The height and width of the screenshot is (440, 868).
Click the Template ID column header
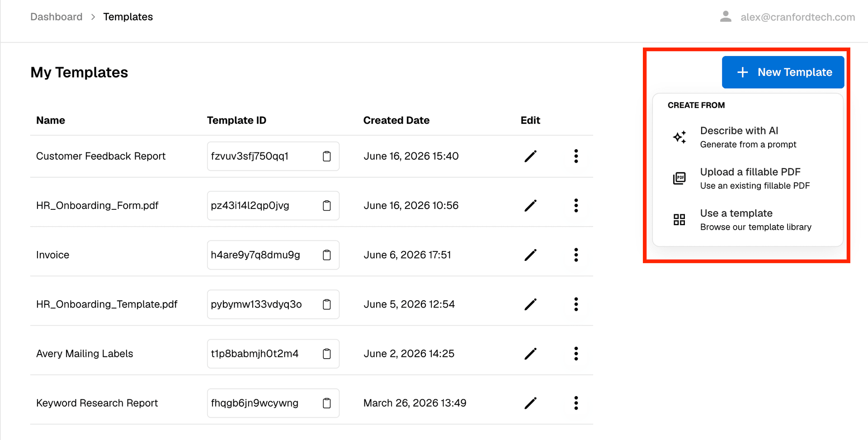click(x=236, y=120)
